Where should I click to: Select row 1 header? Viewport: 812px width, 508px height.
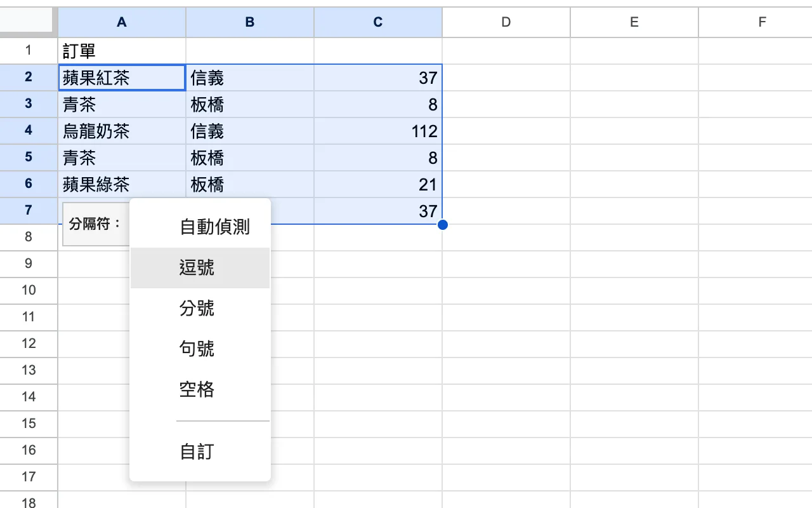tap(29, 51)
